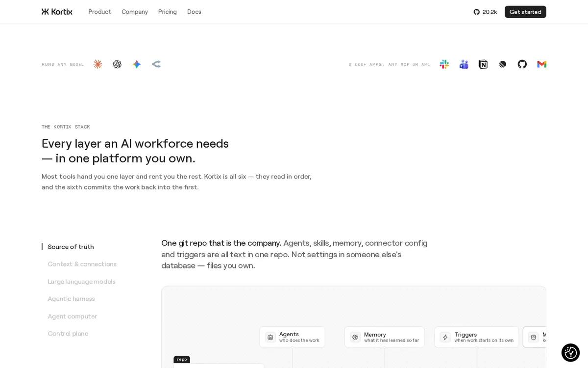Click the Kortix logo

click(x=57, y=12)
